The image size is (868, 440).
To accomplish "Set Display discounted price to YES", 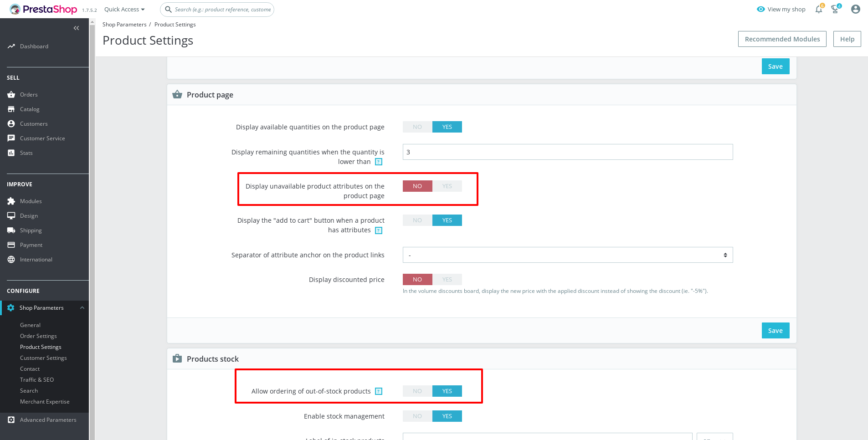I will [447, 280].
